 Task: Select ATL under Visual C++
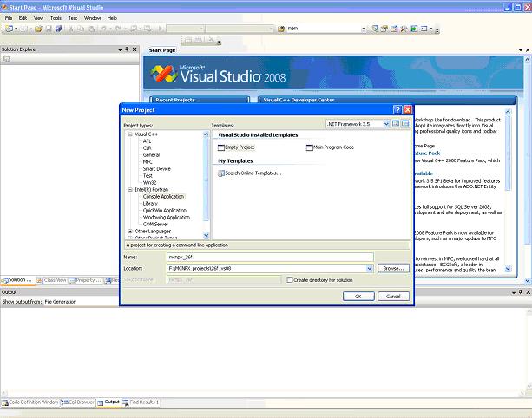[x=147, y=141]
